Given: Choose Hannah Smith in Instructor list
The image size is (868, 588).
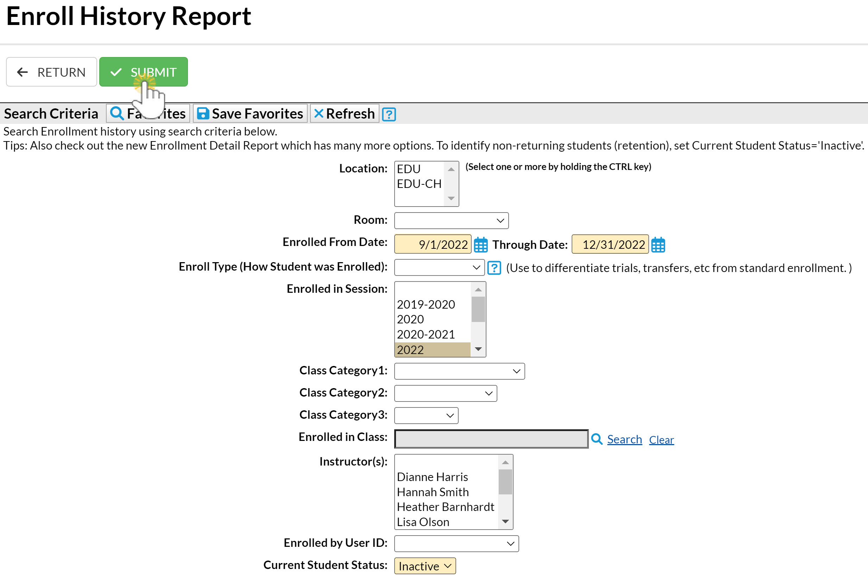Looking at the screenshot, I should click(x=433, y=492).
